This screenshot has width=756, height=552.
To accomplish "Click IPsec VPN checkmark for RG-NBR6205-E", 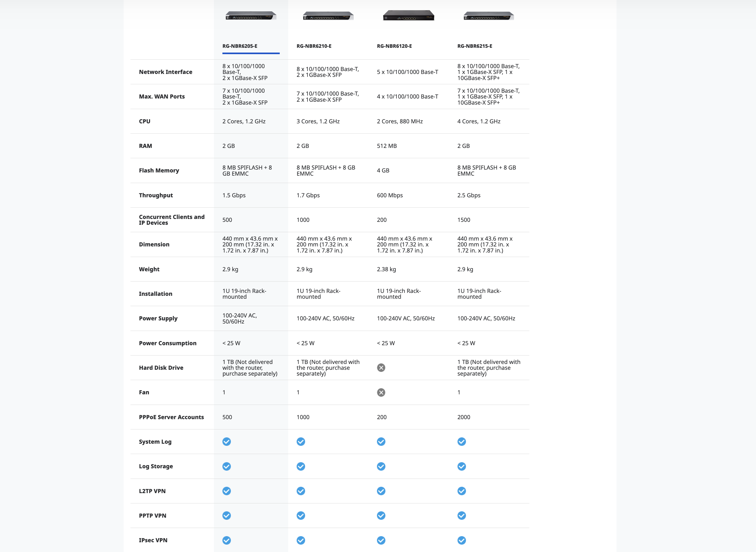I will point(227,540).
